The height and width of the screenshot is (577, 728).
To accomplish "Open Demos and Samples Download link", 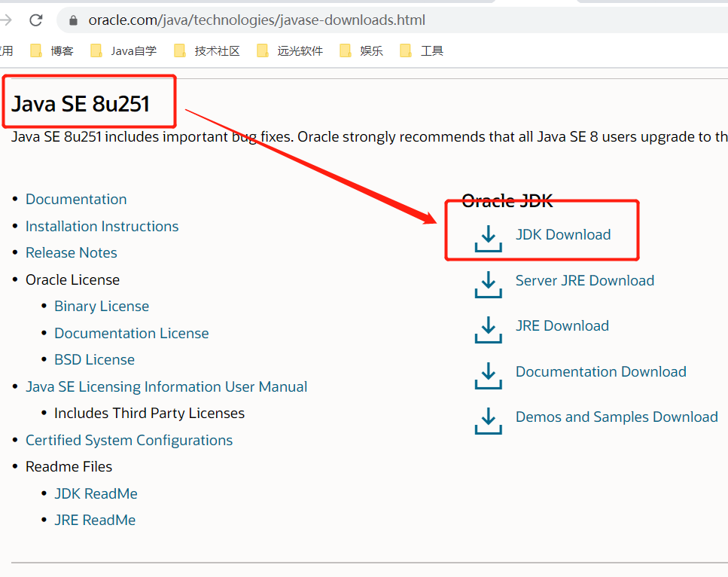I will [x=617, y=417].
